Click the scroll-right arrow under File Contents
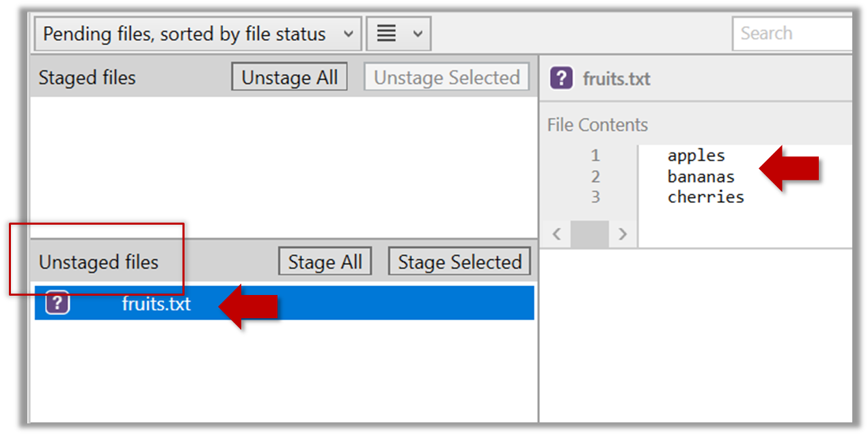Screen dimensions: 868x435 [x=622, y=234]
